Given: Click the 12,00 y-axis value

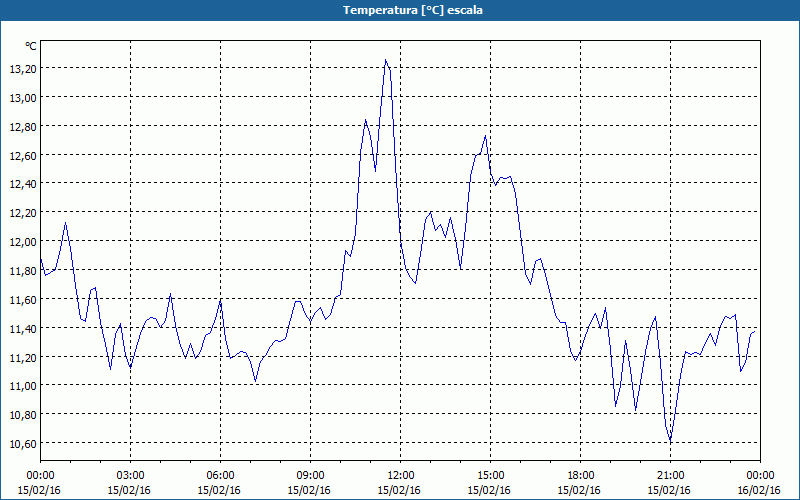Looking at the screenshot, I should pyautogui.click(x=23, y=242).
